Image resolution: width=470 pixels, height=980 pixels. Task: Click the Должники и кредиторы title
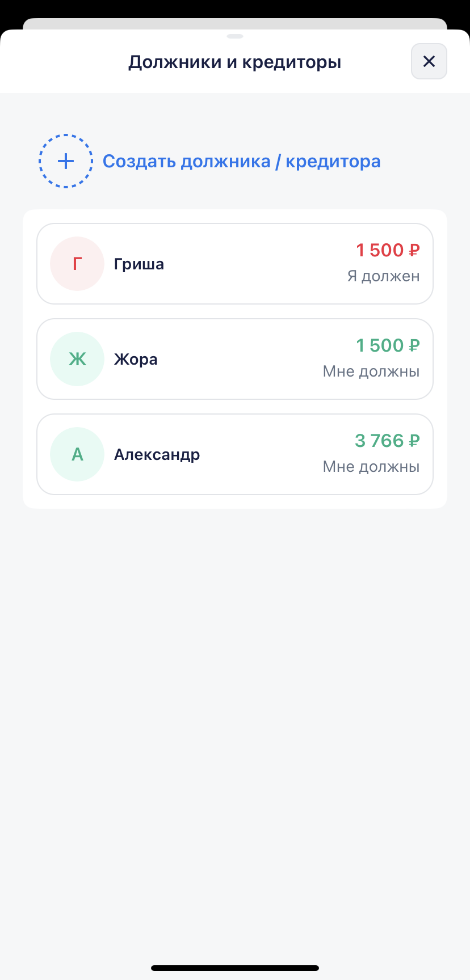234,62
